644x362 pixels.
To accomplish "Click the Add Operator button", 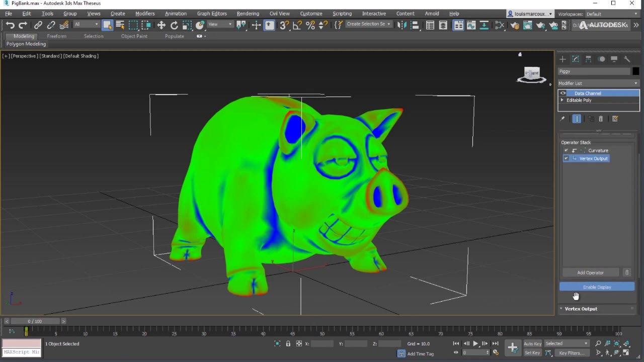I will pyautogui.click(x=590, y=273).
